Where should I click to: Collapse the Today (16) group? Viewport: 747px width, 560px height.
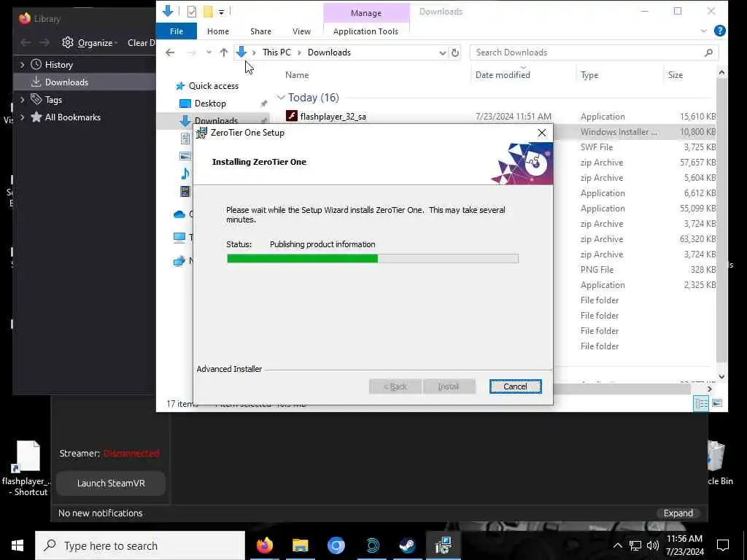point(281,98)
